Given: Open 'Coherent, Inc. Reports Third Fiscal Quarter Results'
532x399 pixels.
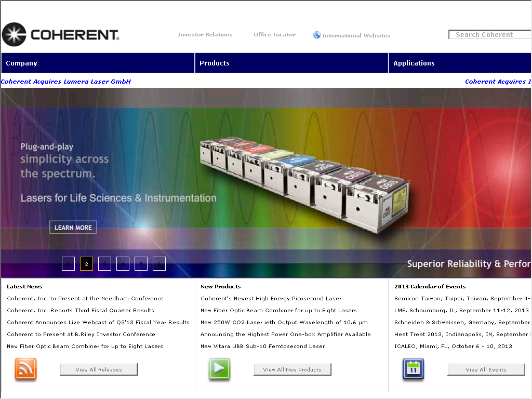Looking at the screenshot, I should click(81, 311).
